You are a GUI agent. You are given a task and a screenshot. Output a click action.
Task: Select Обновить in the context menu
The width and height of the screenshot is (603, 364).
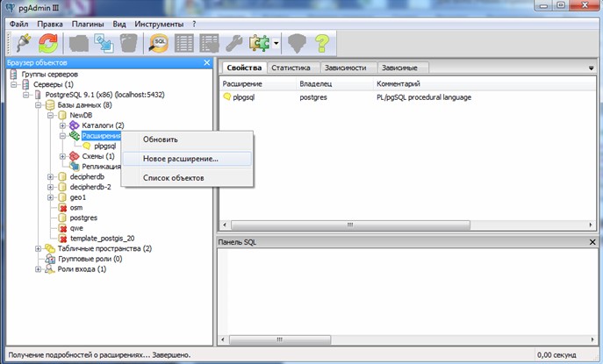pyautogui.click(x=161, y=139)
